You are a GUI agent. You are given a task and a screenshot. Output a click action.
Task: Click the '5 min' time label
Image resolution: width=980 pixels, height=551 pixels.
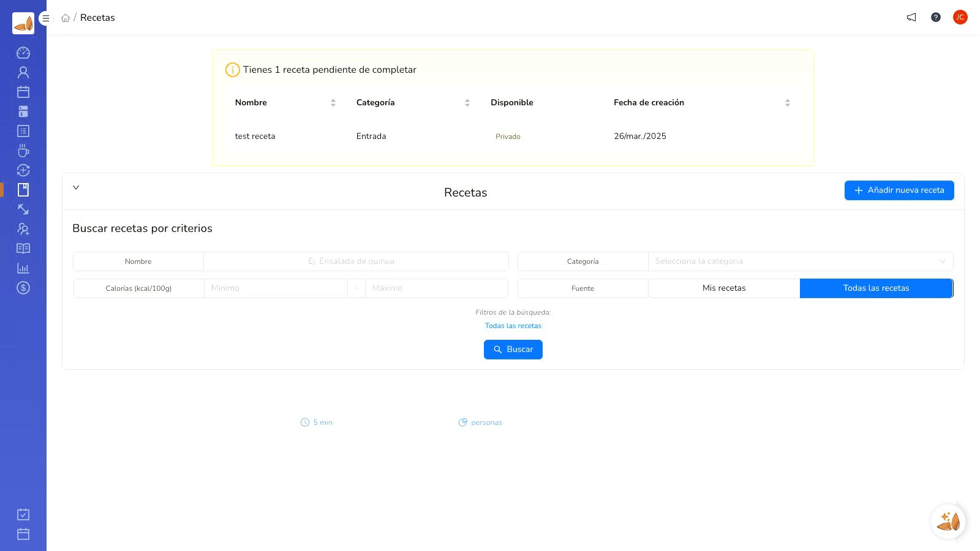coord(317,422)
